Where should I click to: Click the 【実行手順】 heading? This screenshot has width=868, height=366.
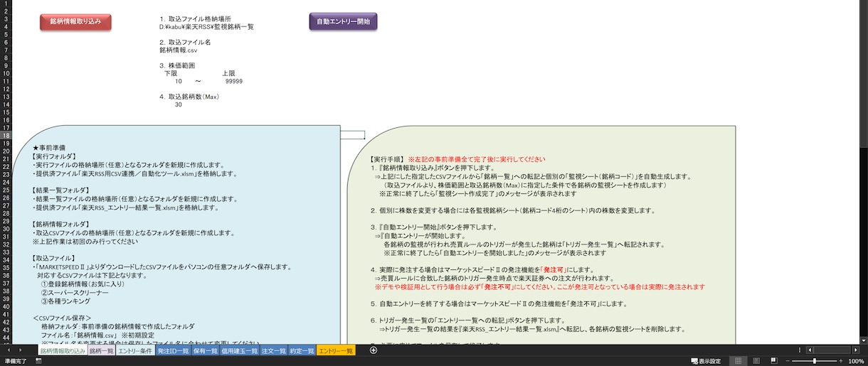(x=387, y=159)
